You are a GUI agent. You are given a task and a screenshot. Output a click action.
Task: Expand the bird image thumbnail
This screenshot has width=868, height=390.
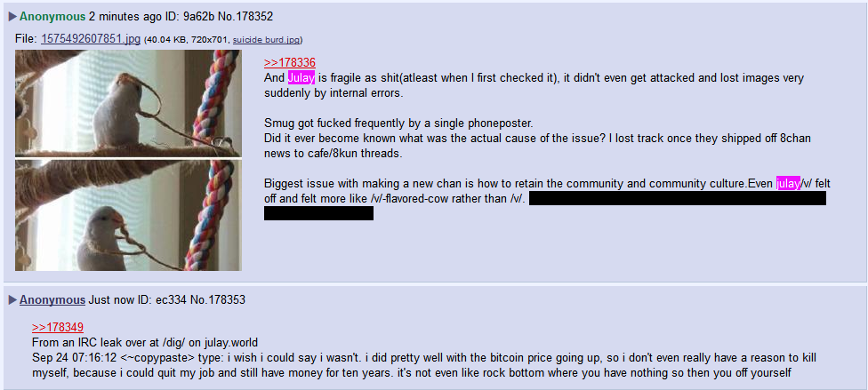[x=128, y=161]
